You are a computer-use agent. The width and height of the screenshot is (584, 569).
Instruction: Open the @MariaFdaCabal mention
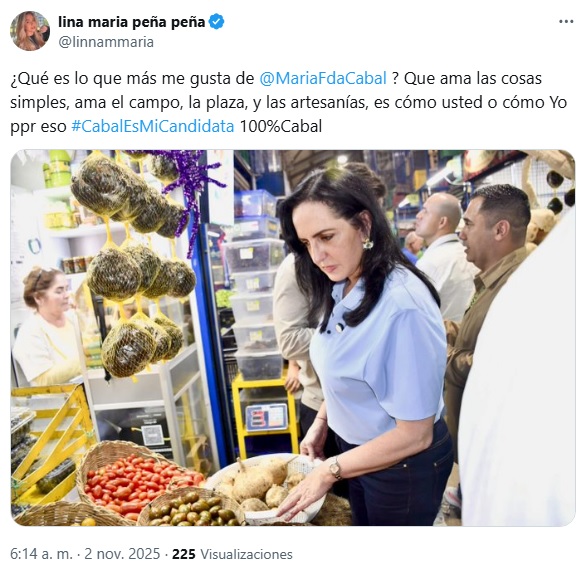(323, 79)
